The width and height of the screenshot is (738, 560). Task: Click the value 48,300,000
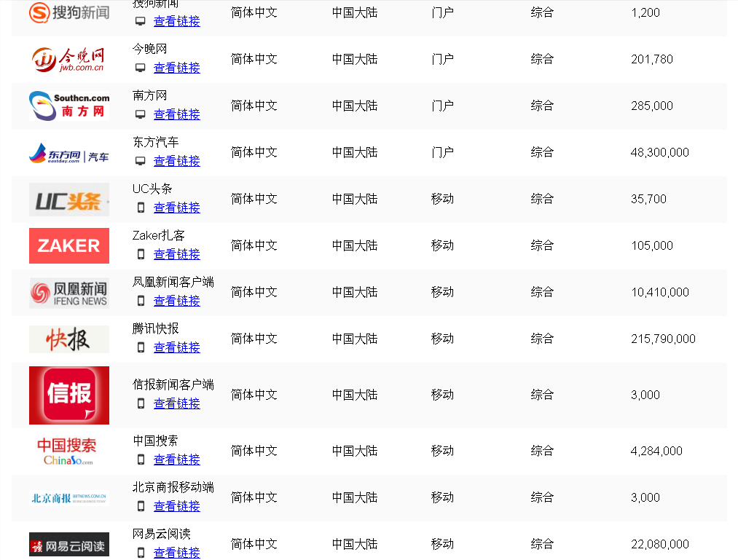[x=660, y=152]
